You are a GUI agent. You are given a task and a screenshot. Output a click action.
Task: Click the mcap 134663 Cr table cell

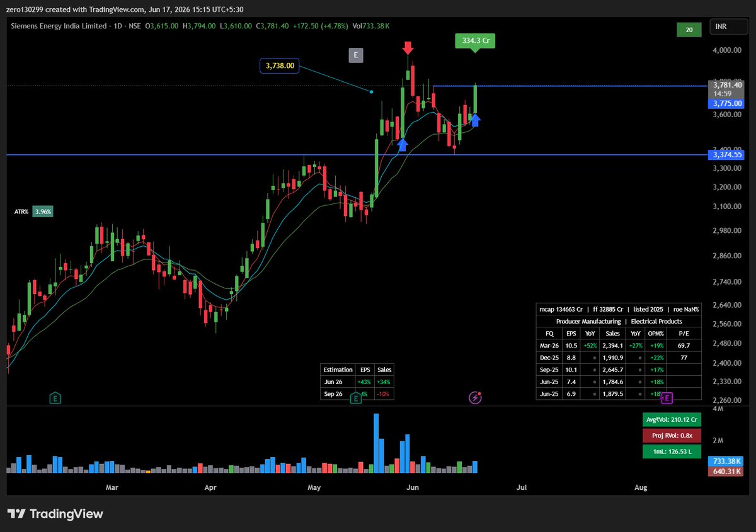tap(561, 309)
